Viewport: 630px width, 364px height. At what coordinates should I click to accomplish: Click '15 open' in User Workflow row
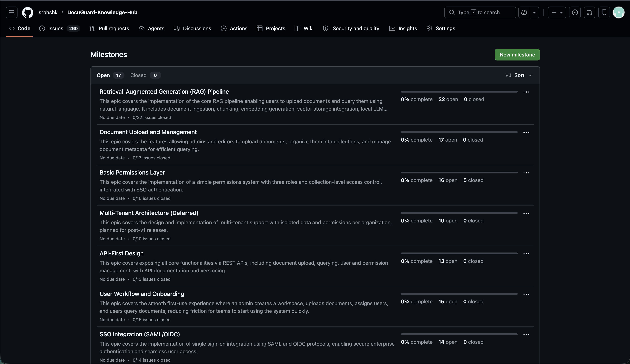(x=448, y=302)
